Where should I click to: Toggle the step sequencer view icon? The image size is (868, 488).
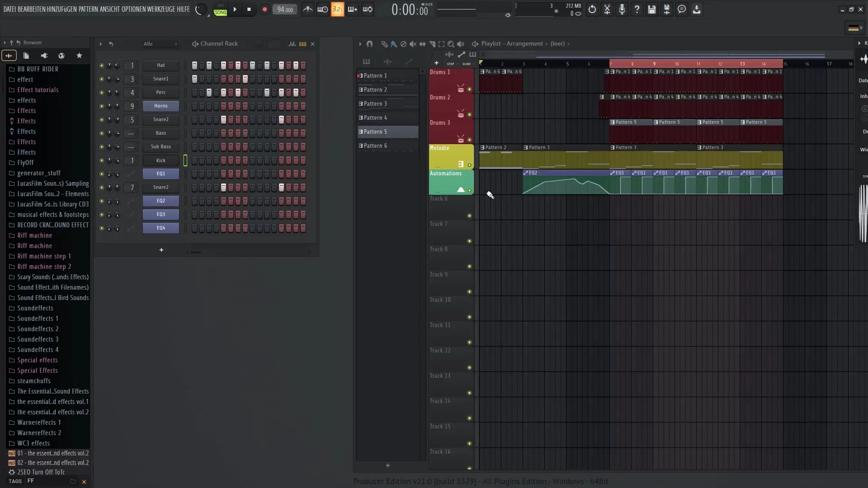click(303, 43)
